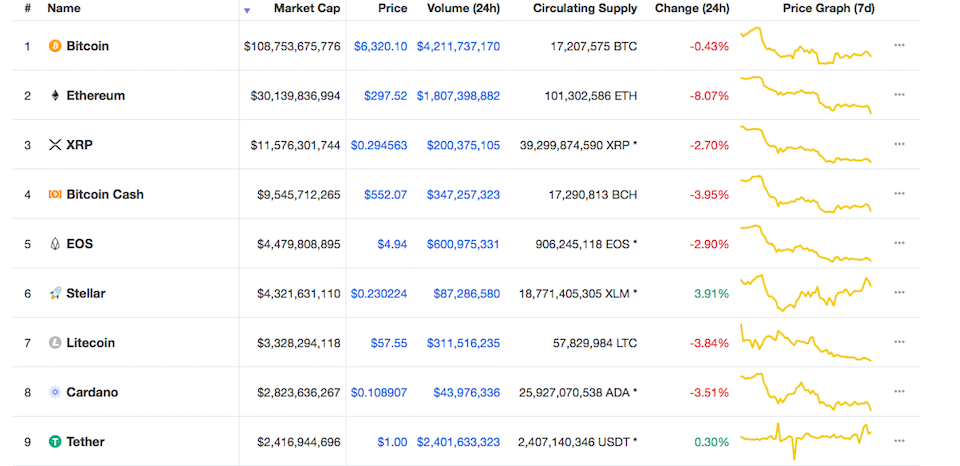Click the Litecoin gray logo icon
This screenshot has width=960, height=466.
tap(55, 343)
